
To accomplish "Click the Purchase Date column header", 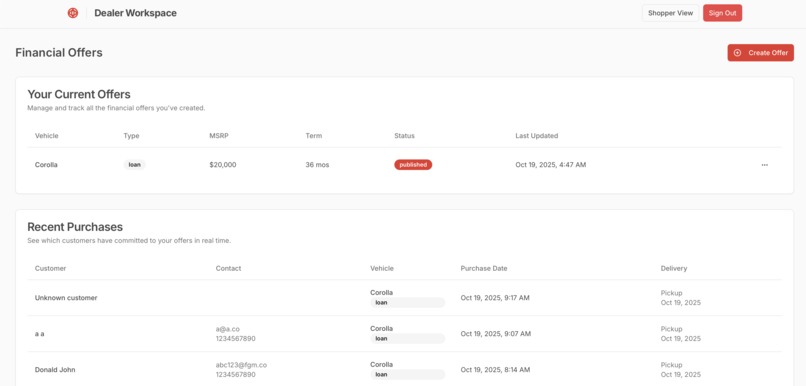I will [484, 268].
